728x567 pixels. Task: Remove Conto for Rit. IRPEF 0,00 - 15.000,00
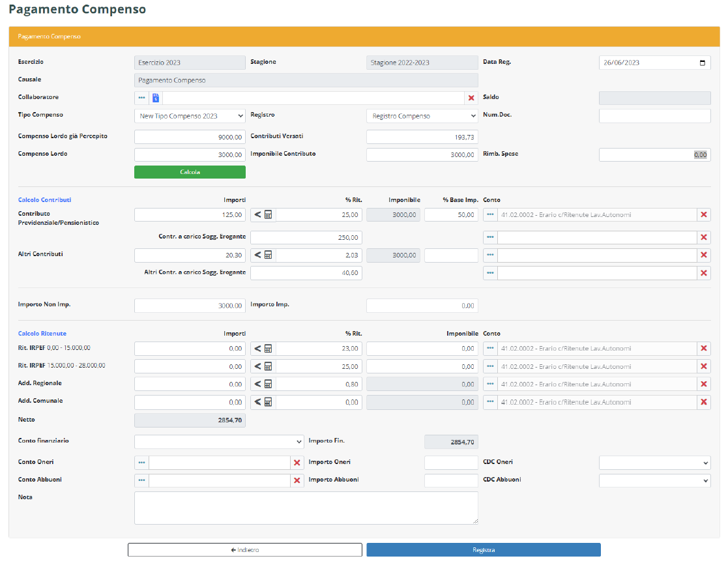point(704,349)
